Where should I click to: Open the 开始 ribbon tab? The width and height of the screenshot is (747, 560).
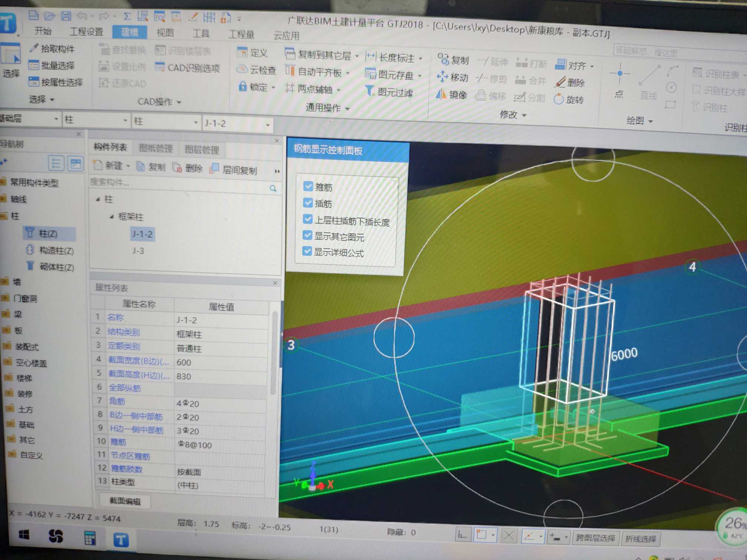click(43, 31)
